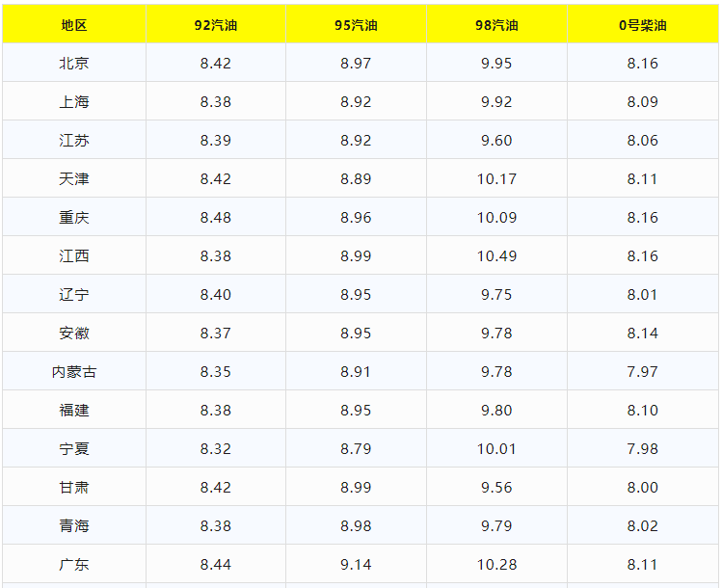The width and height of the screenshot is (722, 588).
Task: Click the 上海 row label
Action: pyautogui.click(x=74, y=102)
